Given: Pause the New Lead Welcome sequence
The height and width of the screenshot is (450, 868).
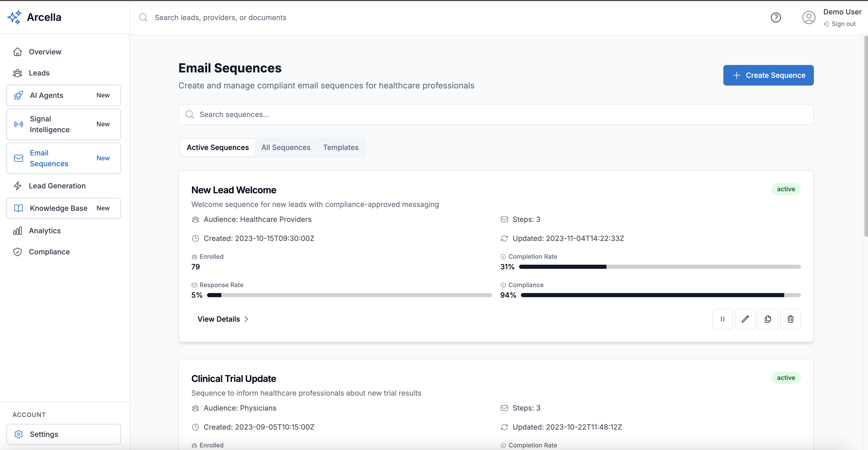Looking at the screenshot, I should (722, 319).
